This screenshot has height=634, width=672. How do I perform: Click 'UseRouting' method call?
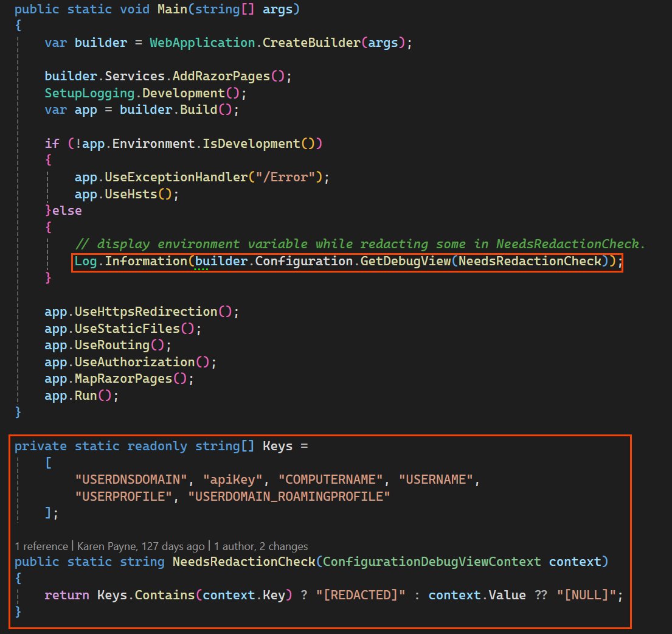(x=113, y=345)
